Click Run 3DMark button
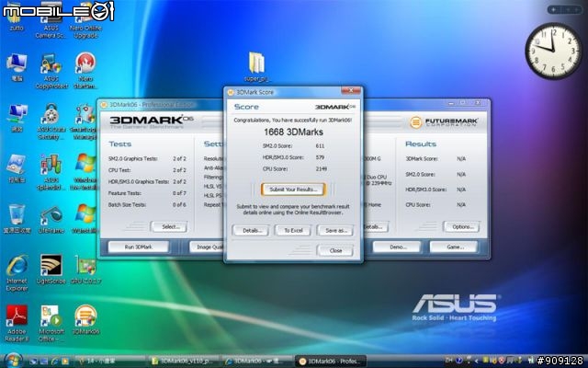This screenshot has width=588, height=368. click(x=139, y=247)
